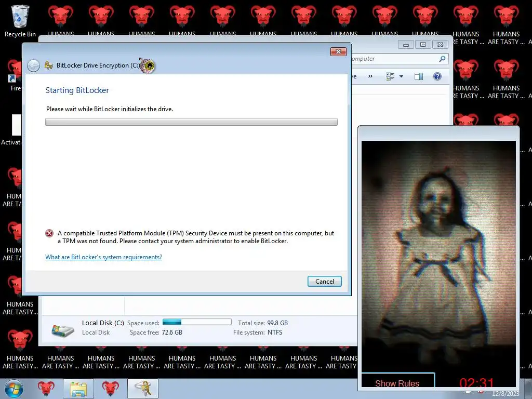Minimize the Explorer Computer window

click(x=406, y=45)
